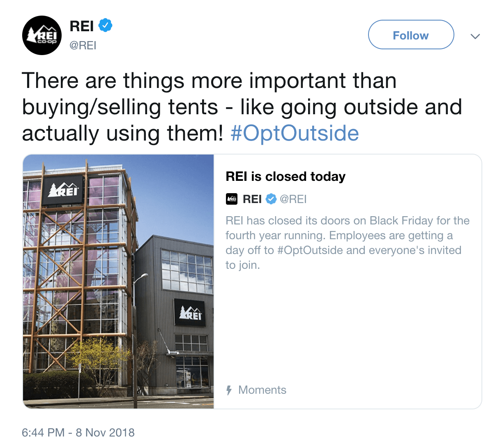Screen dimensions: 502x448
Task: Click the Moment description about Black Friday
Action: click(348, 243)
